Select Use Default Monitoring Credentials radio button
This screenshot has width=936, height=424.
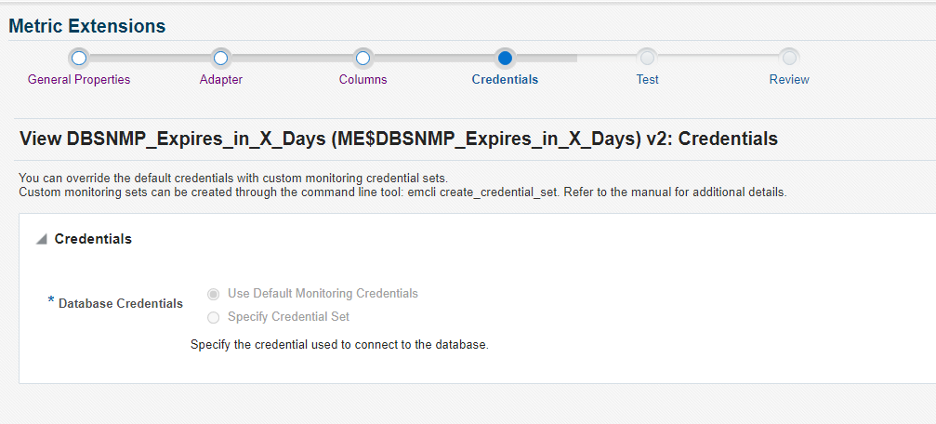coord(213,294)
